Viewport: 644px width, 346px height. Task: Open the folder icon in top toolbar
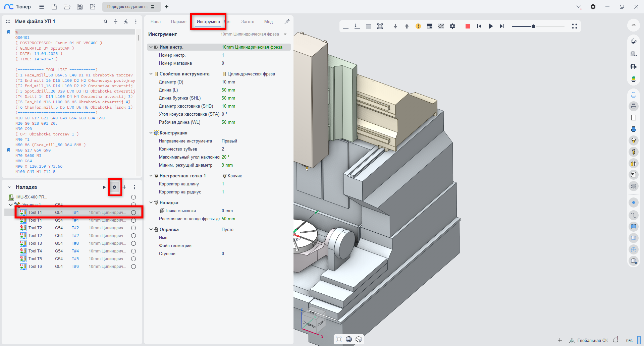[67, 7]
